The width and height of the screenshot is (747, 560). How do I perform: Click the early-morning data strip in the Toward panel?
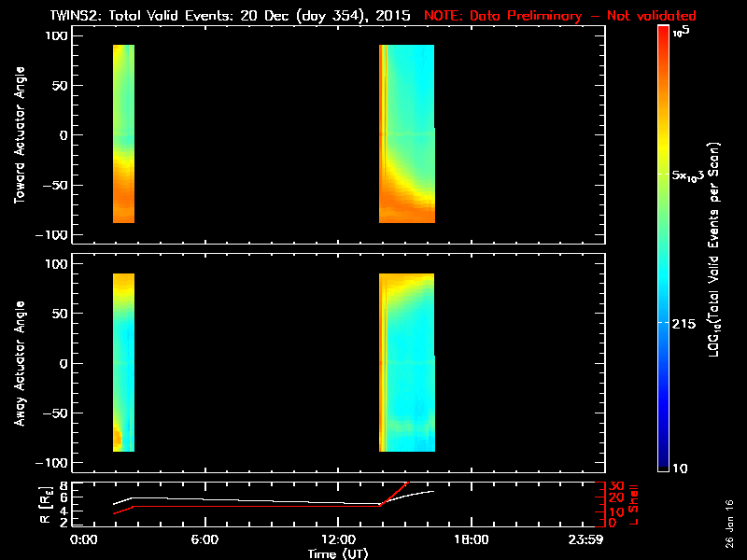click(x=124, y=133)
